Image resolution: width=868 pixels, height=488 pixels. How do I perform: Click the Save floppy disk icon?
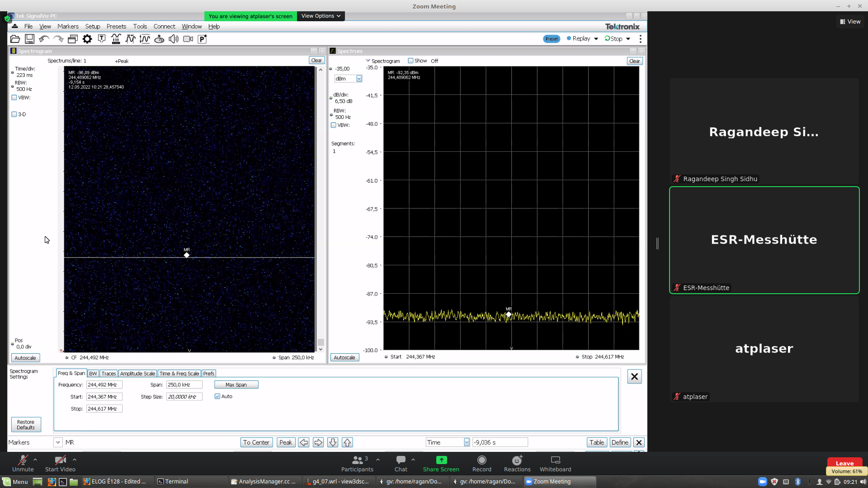click(x=29, y=39)
